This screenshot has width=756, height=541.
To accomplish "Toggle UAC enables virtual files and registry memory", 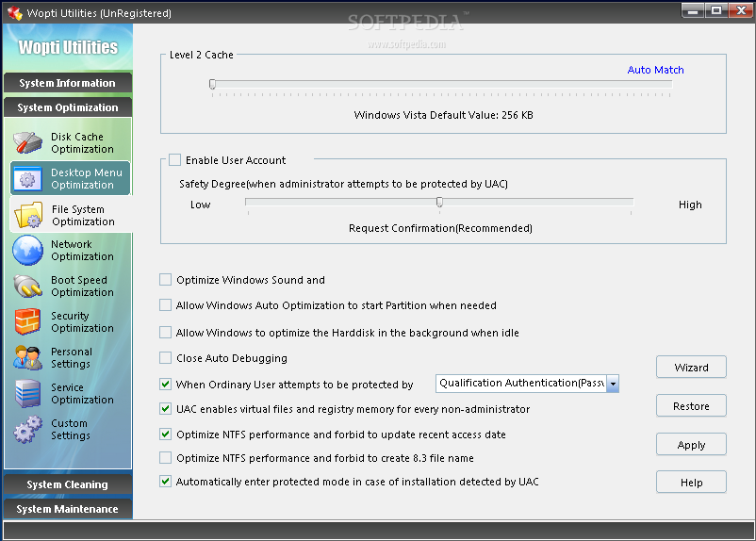I will coord(165,409).
